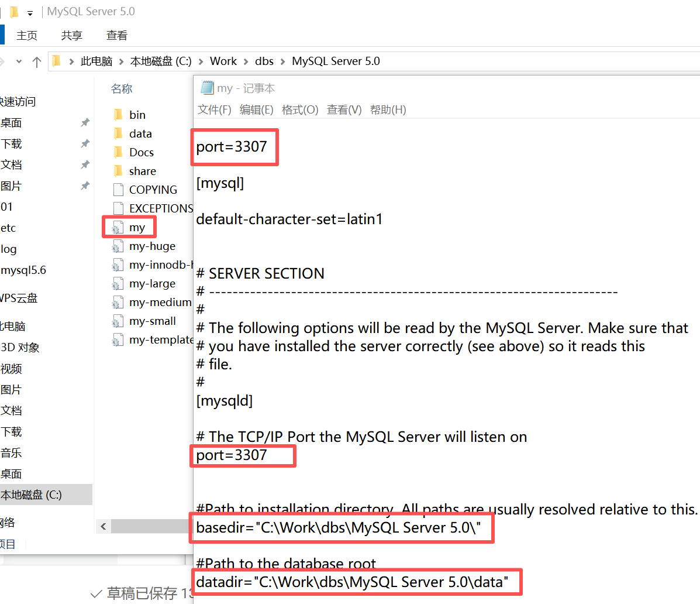
Task: Click the folder icon in address bar
Action: coord(56,61)
